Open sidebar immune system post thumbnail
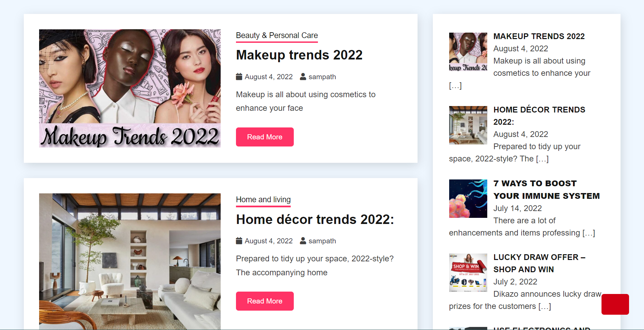 point(468,198)
